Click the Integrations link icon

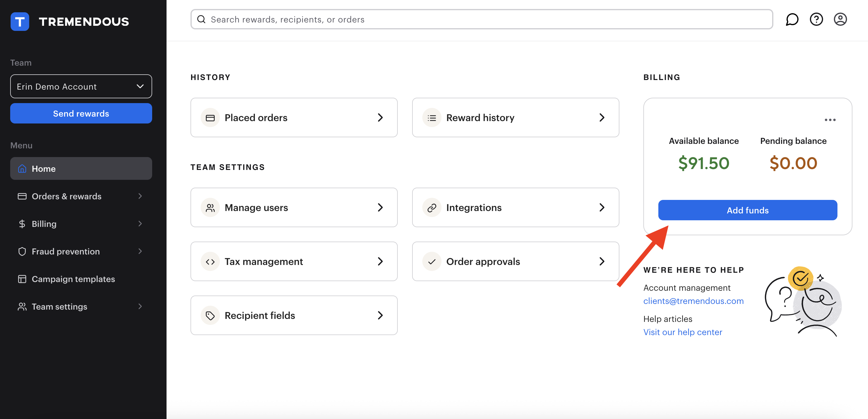coord(432,208)
